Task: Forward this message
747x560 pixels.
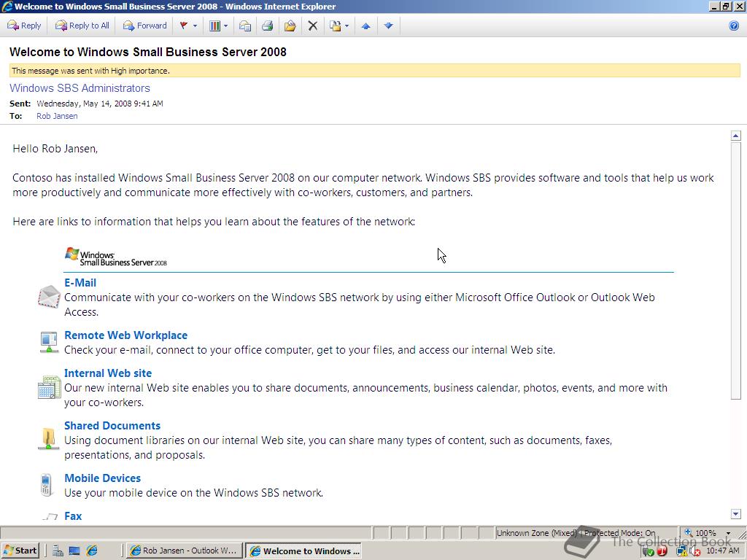Action: [145, 26]
